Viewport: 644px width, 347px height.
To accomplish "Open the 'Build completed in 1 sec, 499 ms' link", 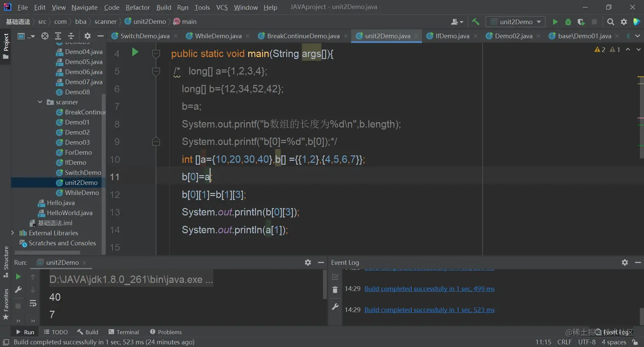I will [429, 289].
